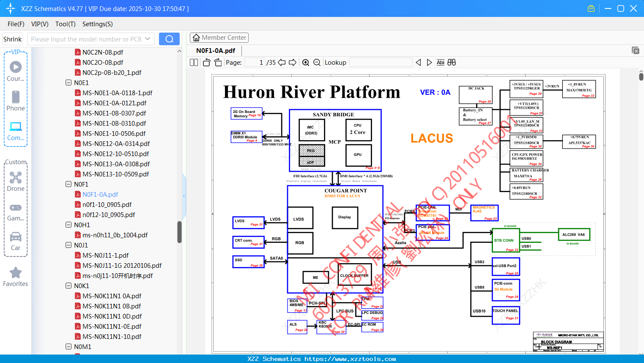Screen dimensions: 644x363
Task: Open the Settings(S) menu
Action: pyautogui.click(x=98, y=24)
